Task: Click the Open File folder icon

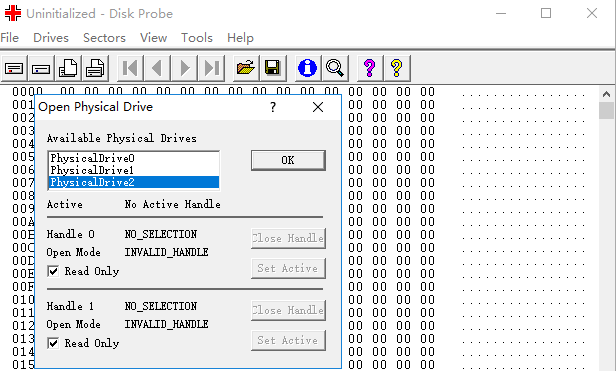Action: point(246,68)
